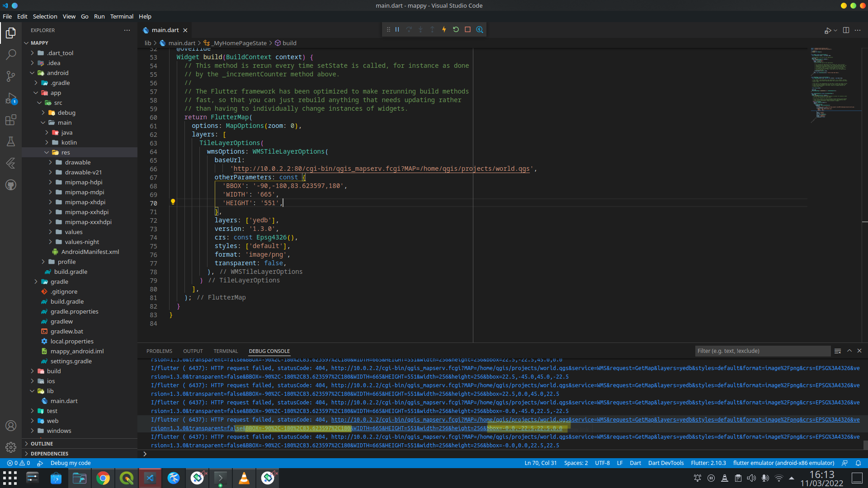This screenshot has width=868, height=488.
Task: Click Dart DevTools in status bar
Action: pyautogui.click(x=665, y=463)
